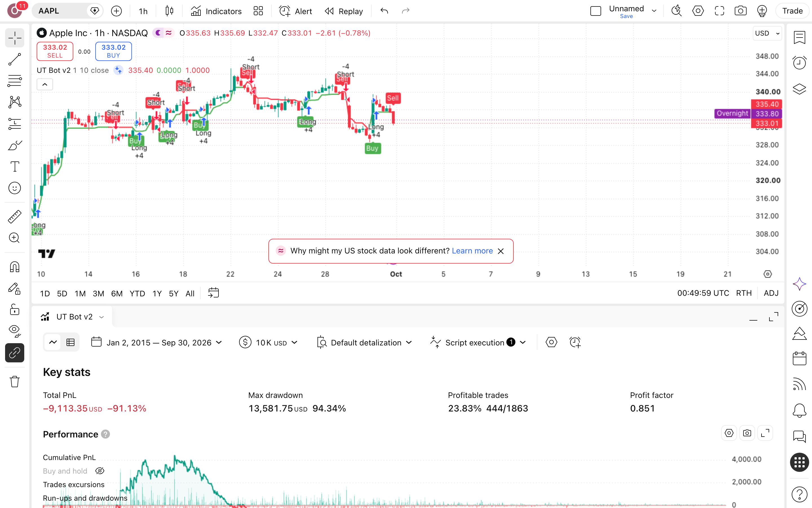Open layout setup grid icon

click(x=258, y=11)
